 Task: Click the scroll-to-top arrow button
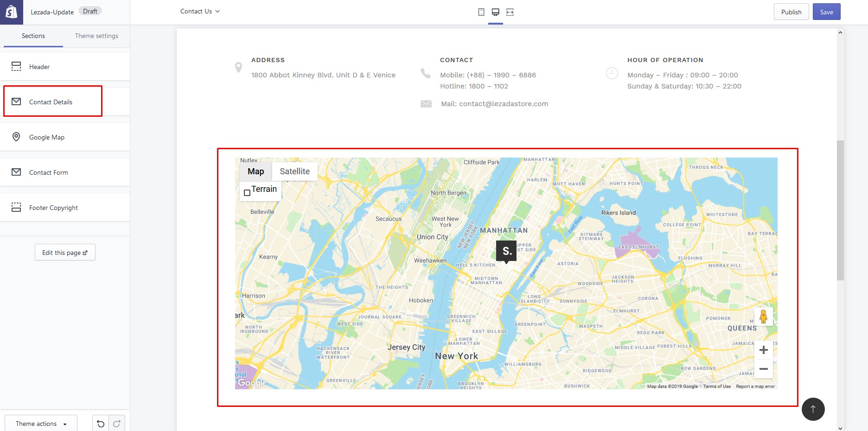[813, 409]
